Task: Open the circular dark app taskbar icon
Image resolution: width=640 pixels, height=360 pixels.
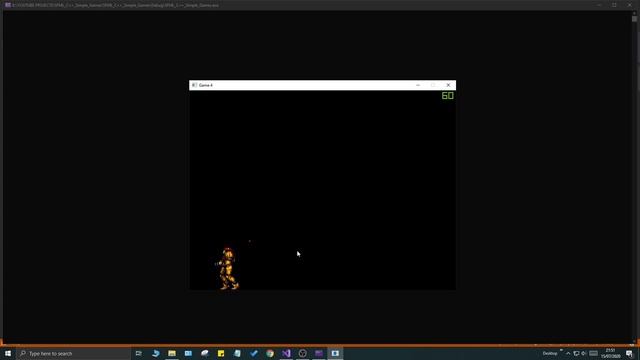Action: click(302, 353)
